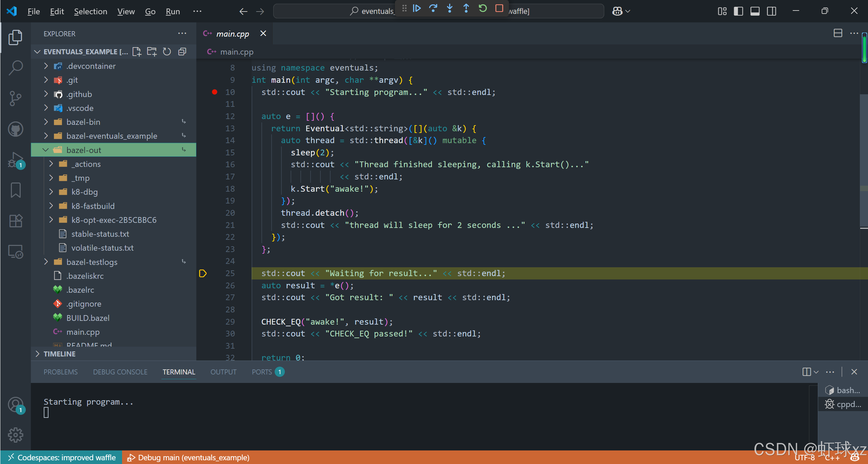The height and width of the screenshot is (464, 868).
Task: Stop the debug session
Action: click(499, 8)
